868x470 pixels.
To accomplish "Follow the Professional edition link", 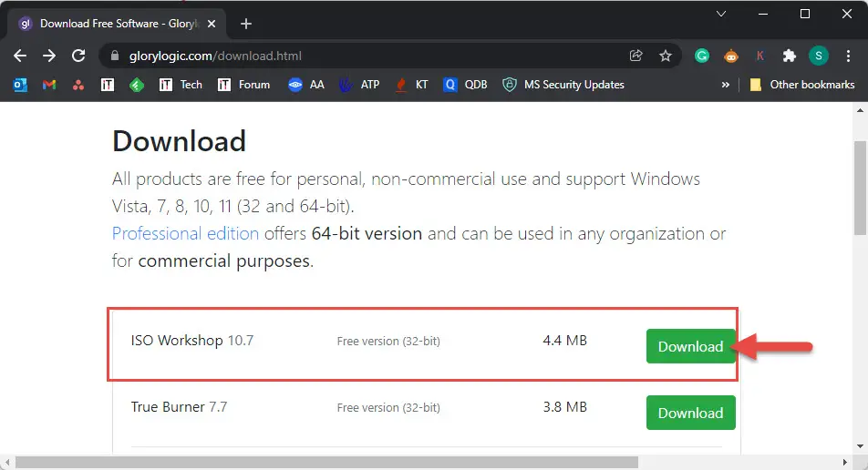I will [x=185, y=233].
